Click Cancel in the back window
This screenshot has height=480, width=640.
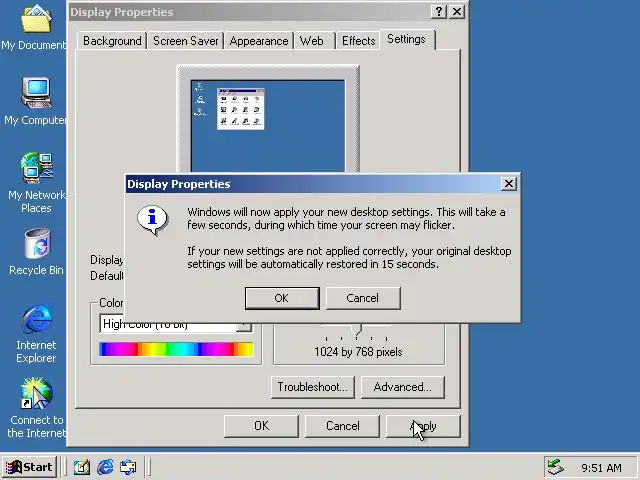coord(342,426)
